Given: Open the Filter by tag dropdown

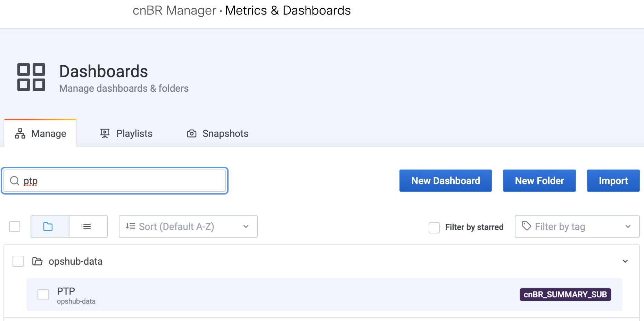Looking at the screenshot, I should pos(577,227).
